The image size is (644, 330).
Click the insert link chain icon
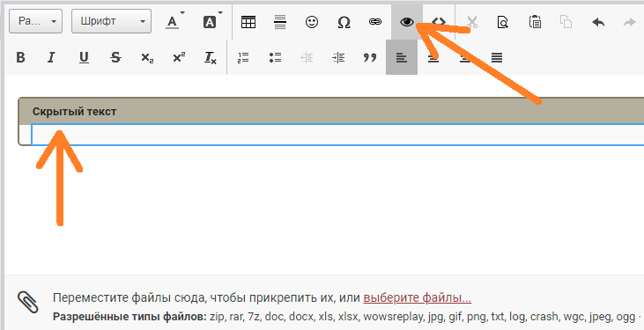coord(375,22)
